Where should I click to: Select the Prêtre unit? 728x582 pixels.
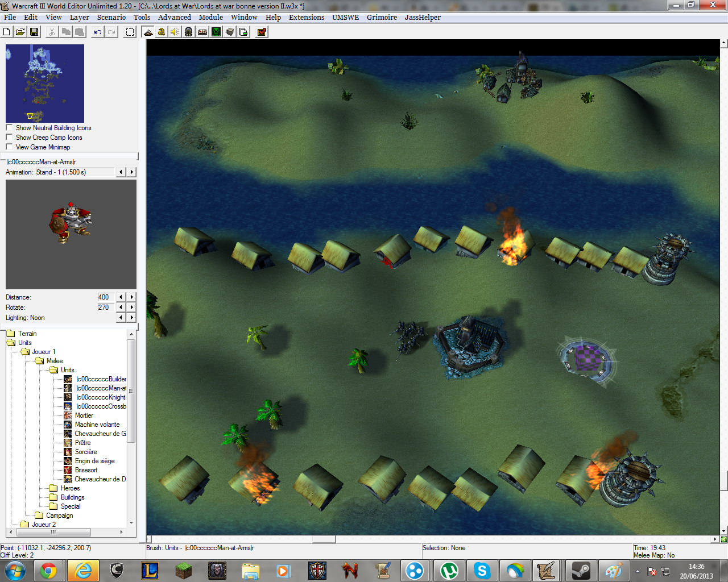coord(82,443)
